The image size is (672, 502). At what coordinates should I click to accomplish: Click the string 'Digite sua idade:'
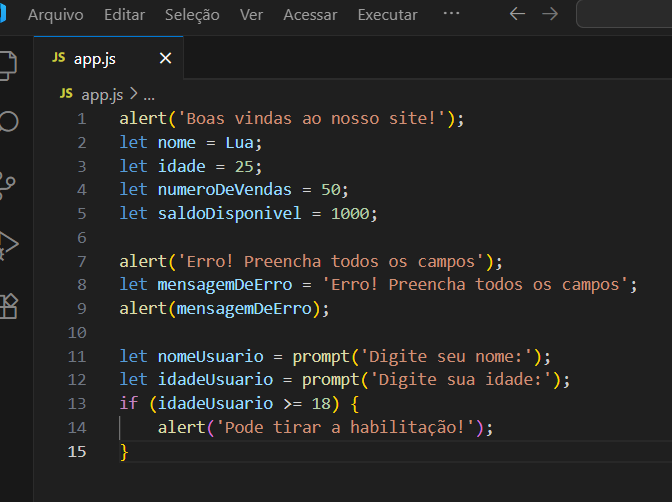[460, 380]
